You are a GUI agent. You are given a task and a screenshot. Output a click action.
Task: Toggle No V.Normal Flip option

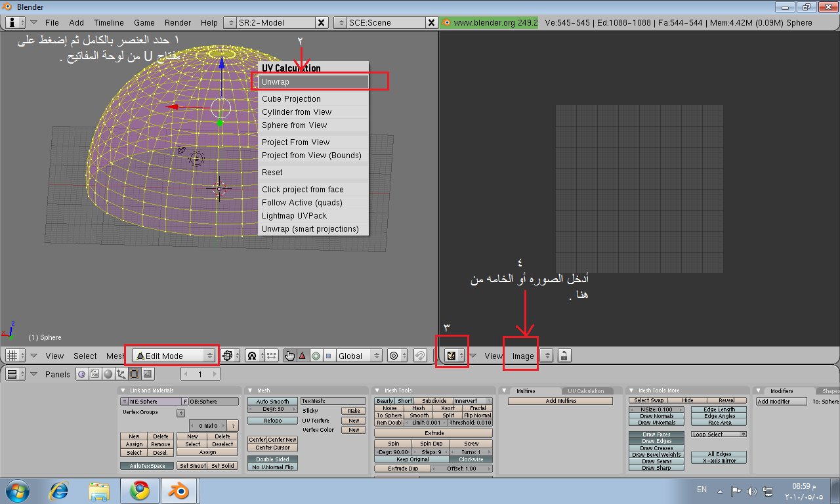272,467
